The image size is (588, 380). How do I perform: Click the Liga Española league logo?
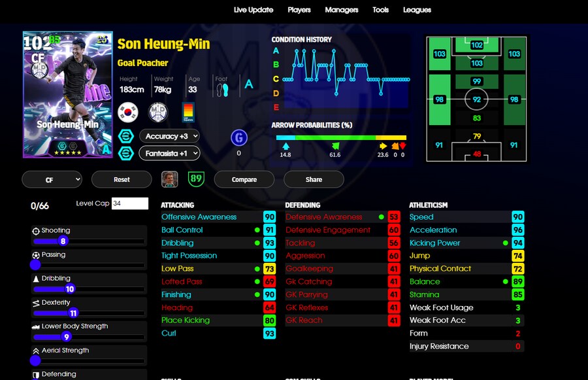pyautogui.click(x=188, y=112)
